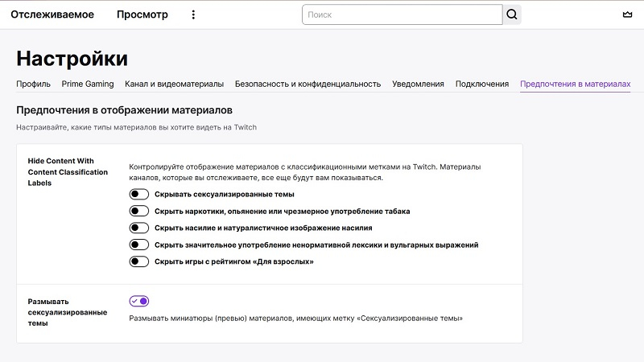Switch to Подключения tab

481,84
